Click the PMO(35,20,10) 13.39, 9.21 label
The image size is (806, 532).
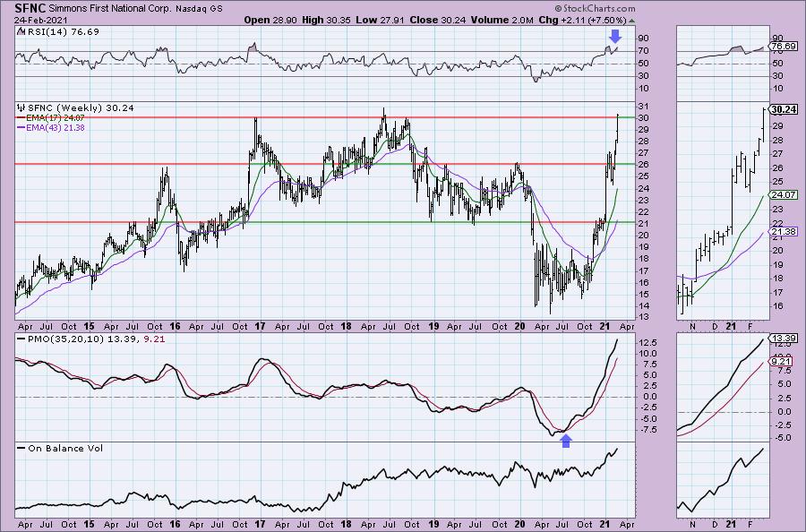[97, 339]
